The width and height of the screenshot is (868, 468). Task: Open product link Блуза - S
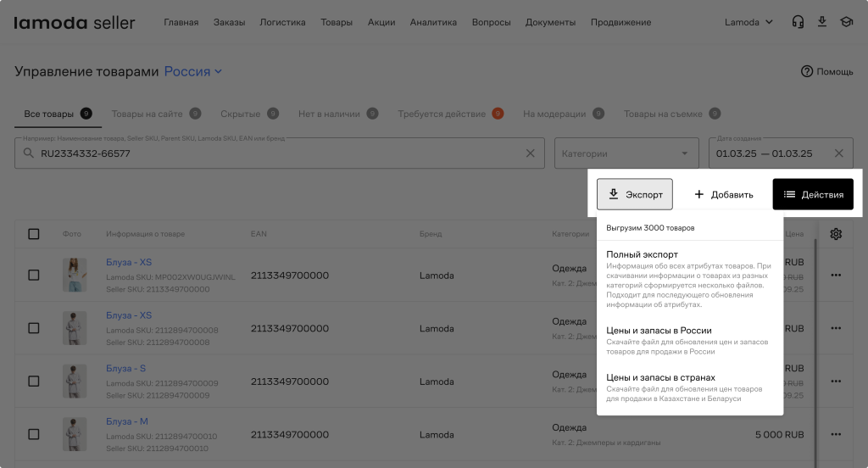(x=125, y=368)
